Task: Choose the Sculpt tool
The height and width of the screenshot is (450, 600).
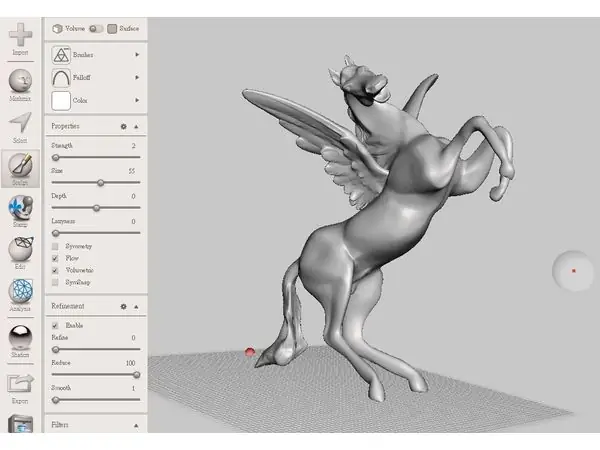Action: tap(20, 168)
